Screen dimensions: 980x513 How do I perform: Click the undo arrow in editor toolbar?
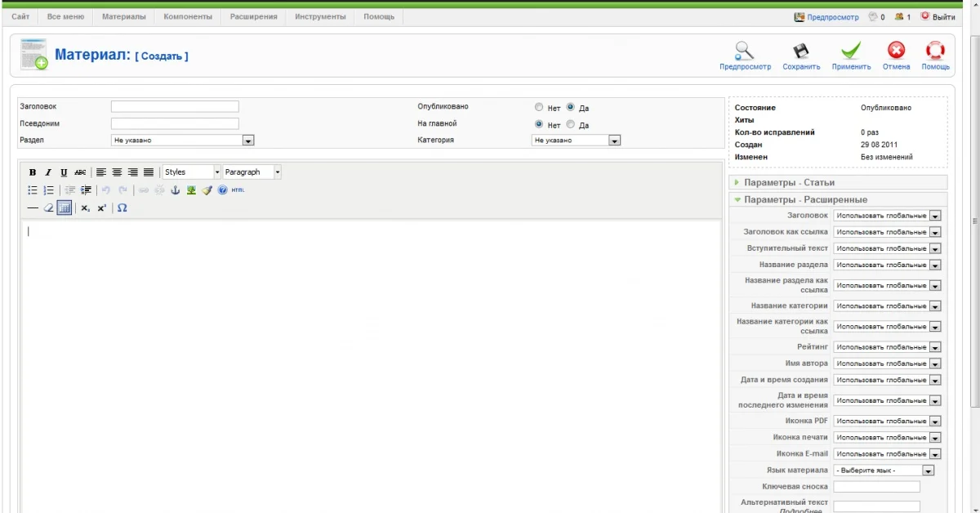[105, 190]
